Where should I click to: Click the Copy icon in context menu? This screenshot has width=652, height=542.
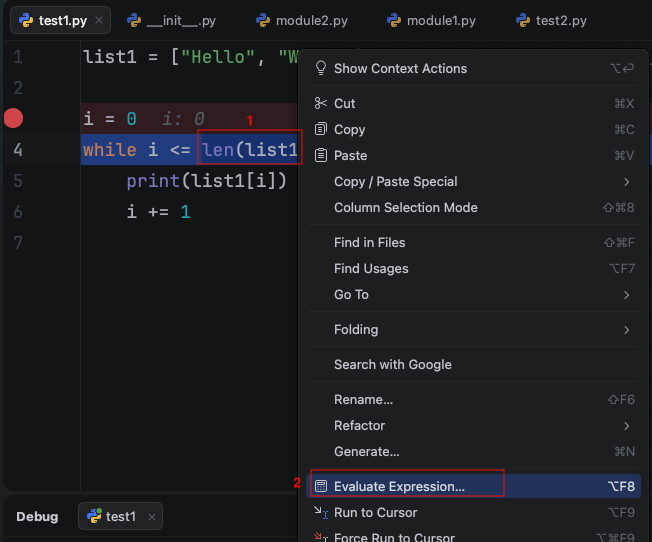coord(321,129)
